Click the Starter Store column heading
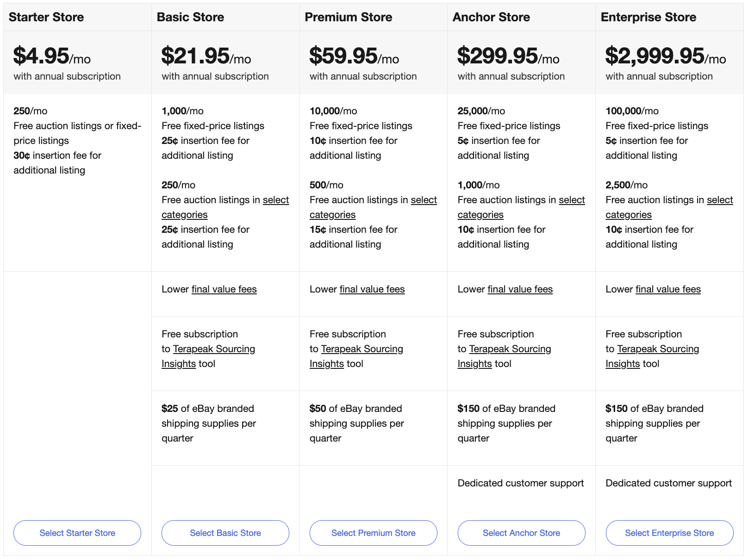Screen dimensions: 748x560 pos(46,17)
